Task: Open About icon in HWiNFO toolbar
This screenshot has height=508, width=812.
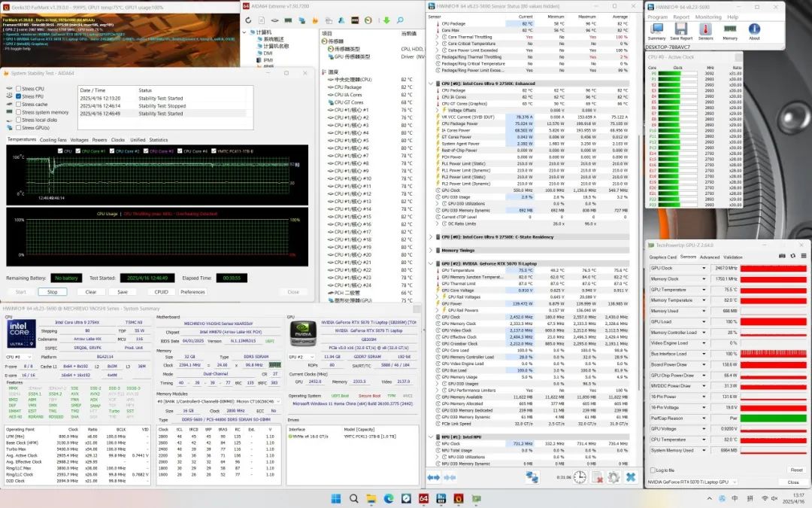Action: pos(754,31)
